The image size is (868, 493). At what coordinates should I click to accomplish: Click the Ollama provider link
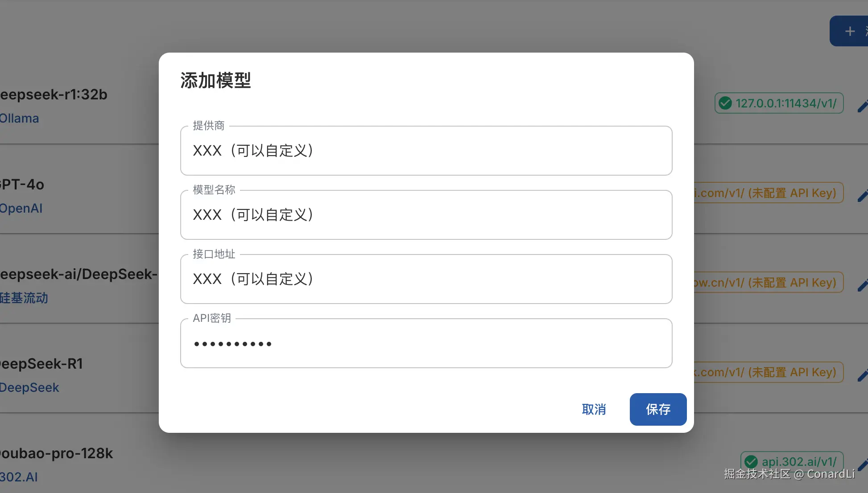19,119
